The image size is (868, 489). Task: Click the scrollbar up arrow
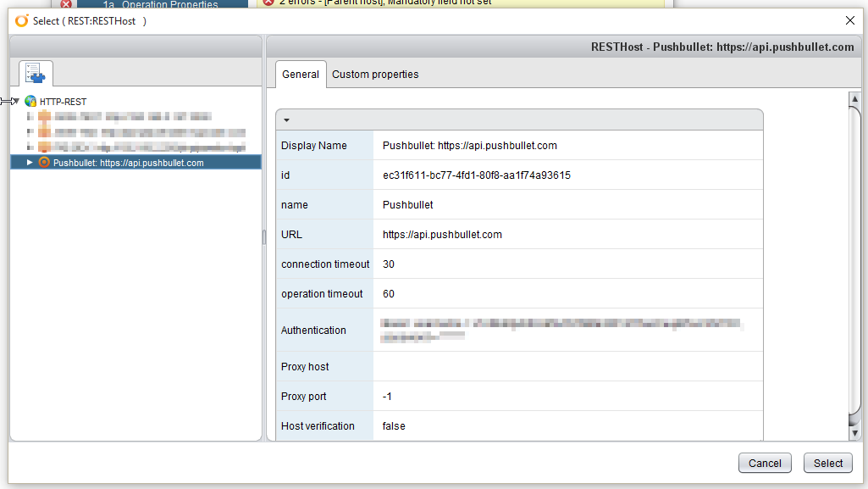click(x=854, y=98)
